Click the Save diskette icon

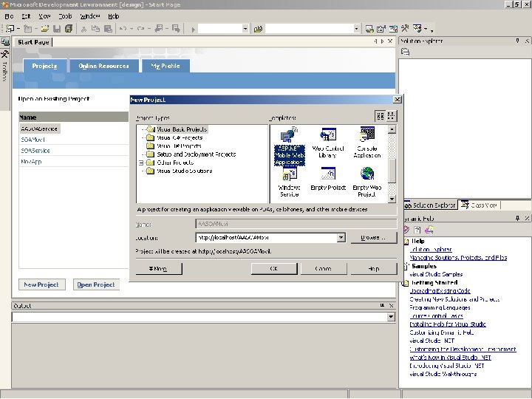[x=57, y=29]
